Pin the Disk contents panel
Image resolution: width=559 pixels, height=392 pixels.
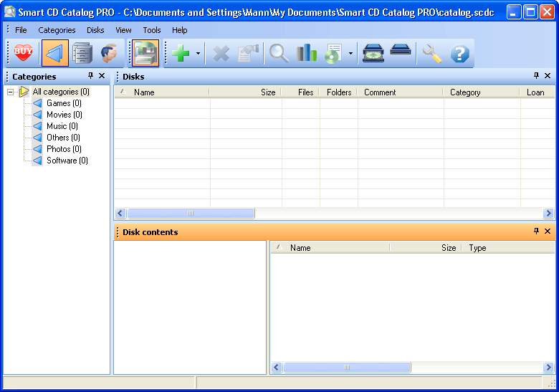pyautogui.click(x=536, y=231)
